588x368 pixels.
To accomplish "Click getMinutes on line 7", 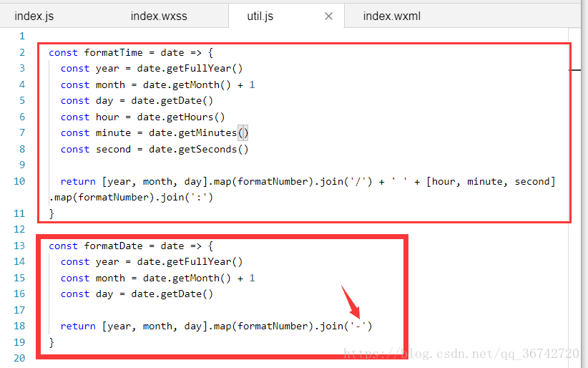I will (x=207, y=133).
